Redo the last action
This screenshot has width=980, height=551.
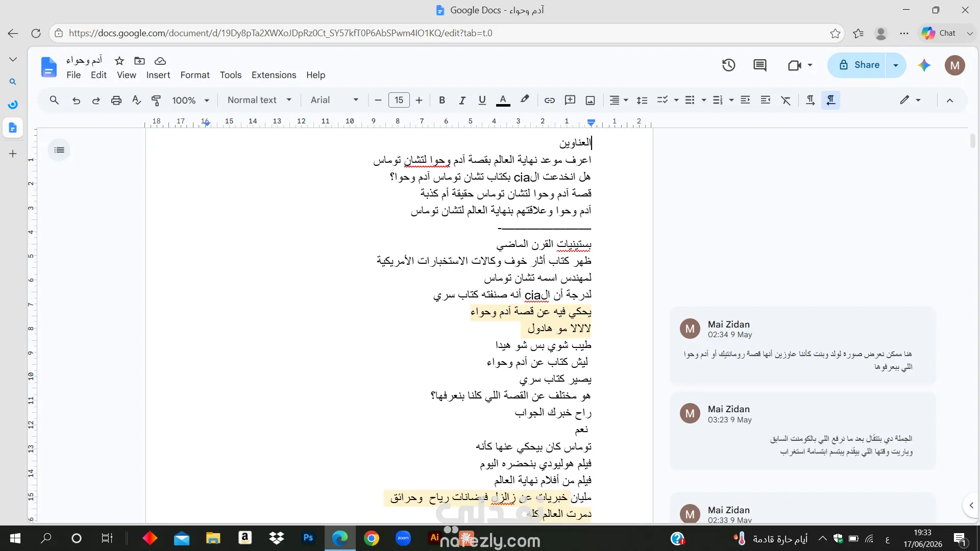point(96,100)
